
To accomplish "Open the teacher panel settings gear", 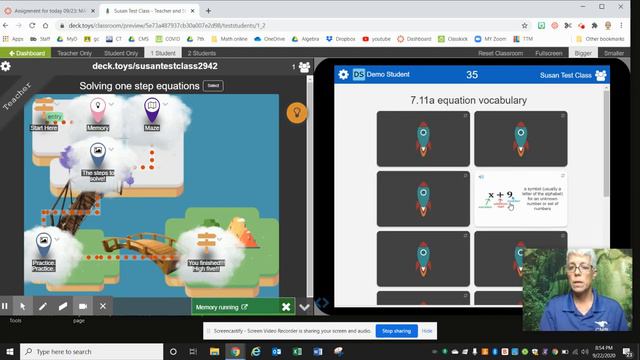I will [6, 66].
